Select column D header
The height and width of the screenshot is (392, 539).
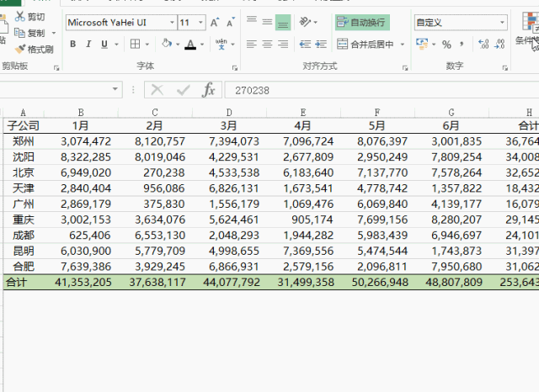click(229, 112)
